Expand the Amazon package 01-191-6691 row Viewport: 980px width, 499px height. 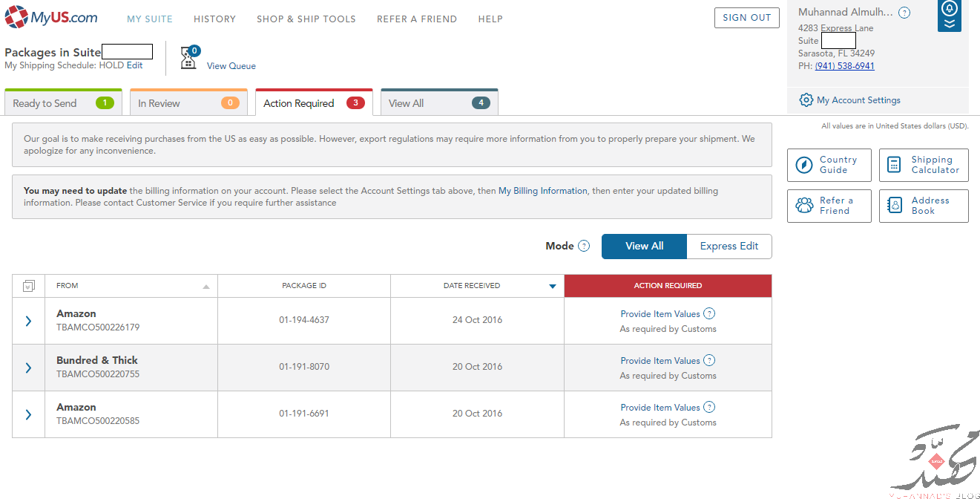(x=28, y=414)
